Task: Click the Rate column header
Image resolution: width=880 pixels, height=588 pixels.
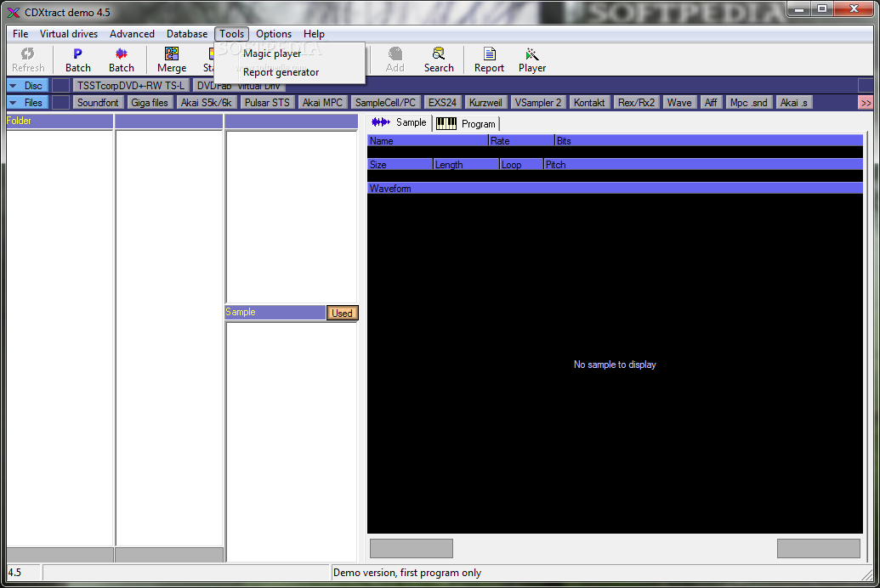Action: [521, 141]
